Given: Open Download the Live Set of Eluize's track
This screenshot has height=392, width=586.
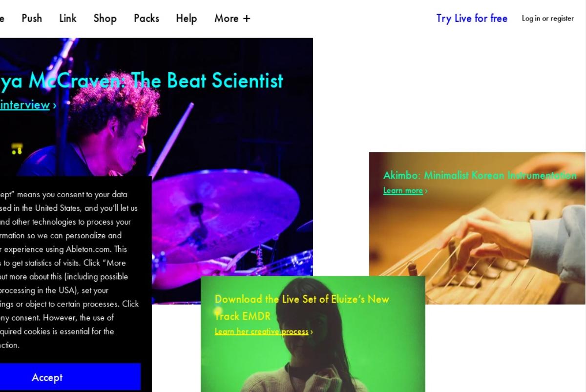Looking at the screenshot, I should (x=302, y=308).
